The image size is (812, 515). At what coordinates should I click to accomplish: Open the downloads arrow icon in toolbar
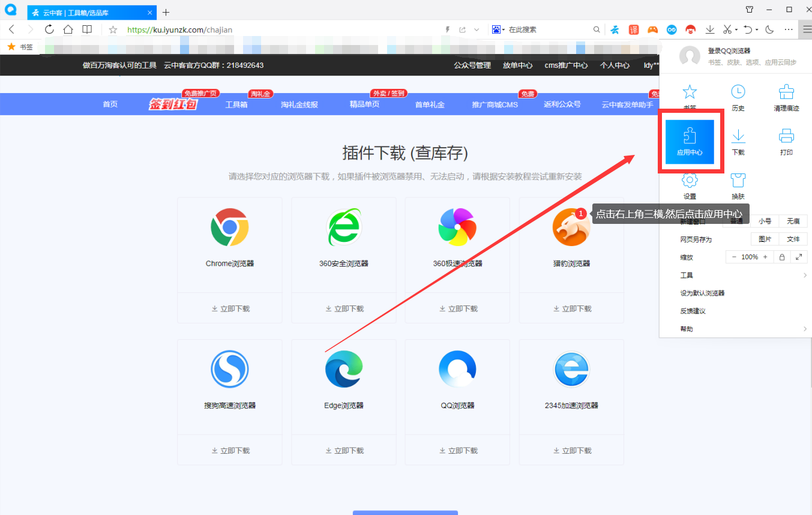click(x=710, y=29)
